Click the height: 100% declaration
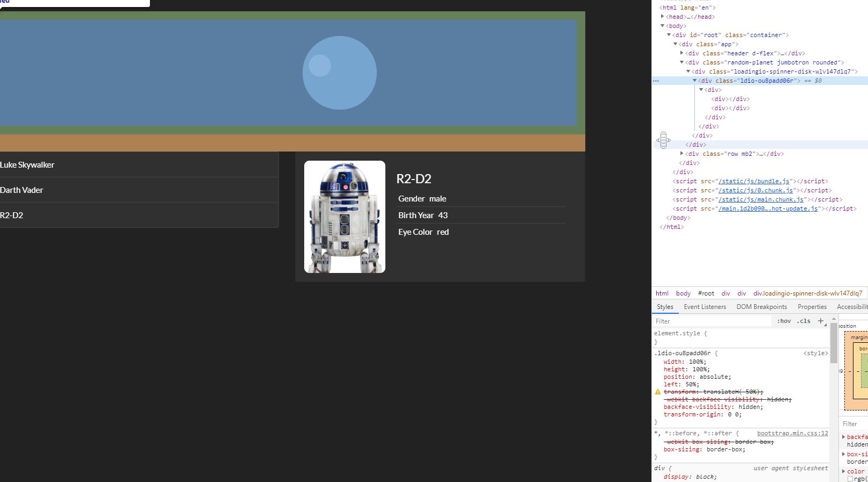 687,369
